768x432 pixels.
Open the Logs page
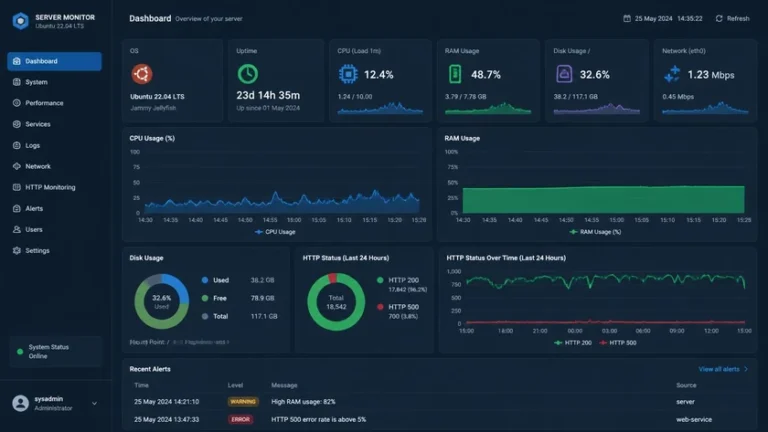[54, 145]
